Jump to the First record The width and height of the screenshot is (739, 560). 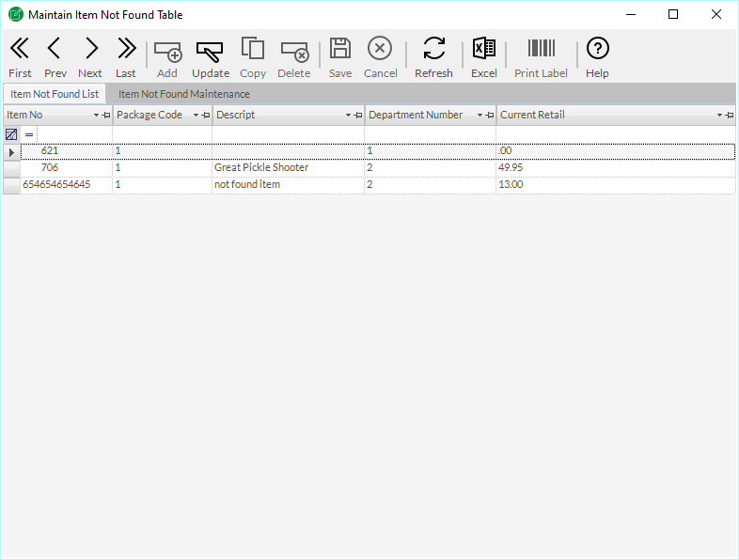click(20, 56)
